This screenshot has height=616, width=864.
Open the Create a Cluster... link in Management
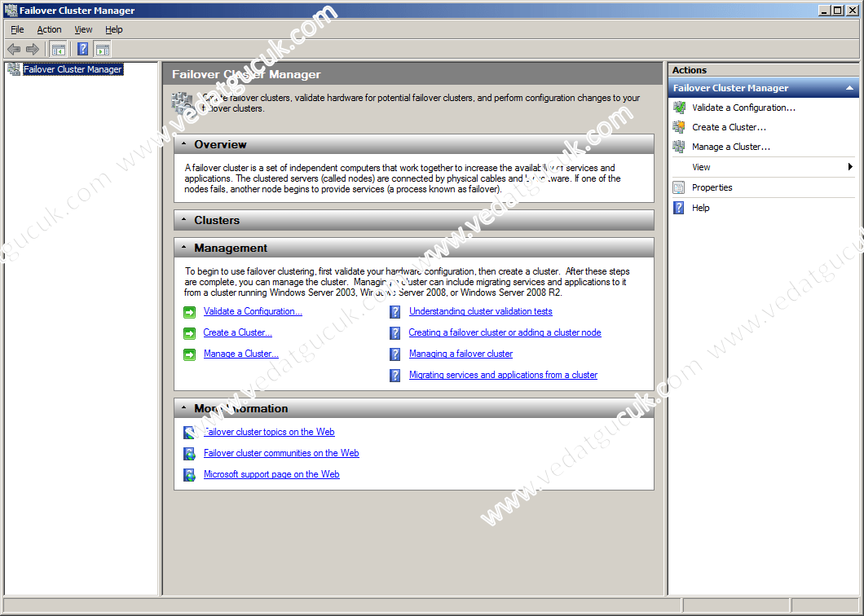tap(237, 332)
